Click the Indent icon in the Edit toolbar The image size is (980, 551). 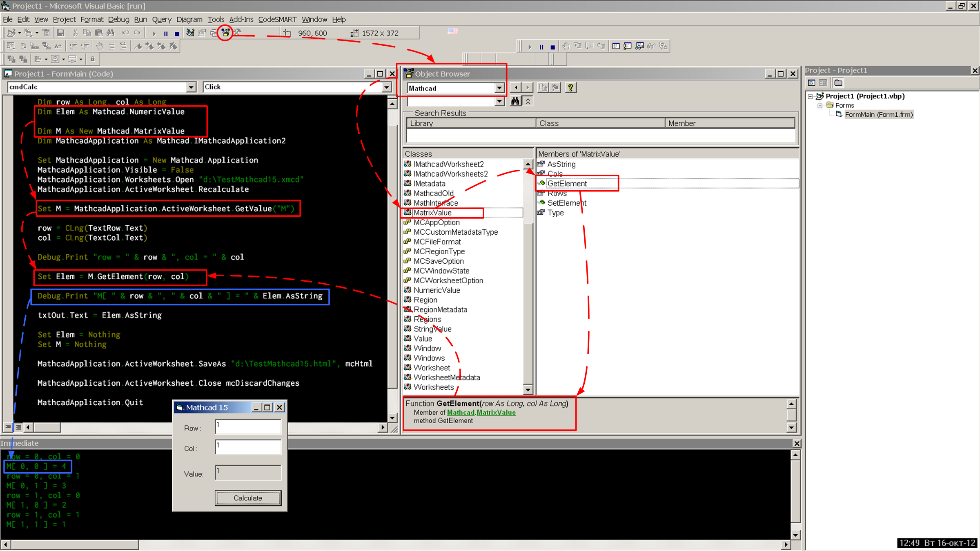point(73,46)
